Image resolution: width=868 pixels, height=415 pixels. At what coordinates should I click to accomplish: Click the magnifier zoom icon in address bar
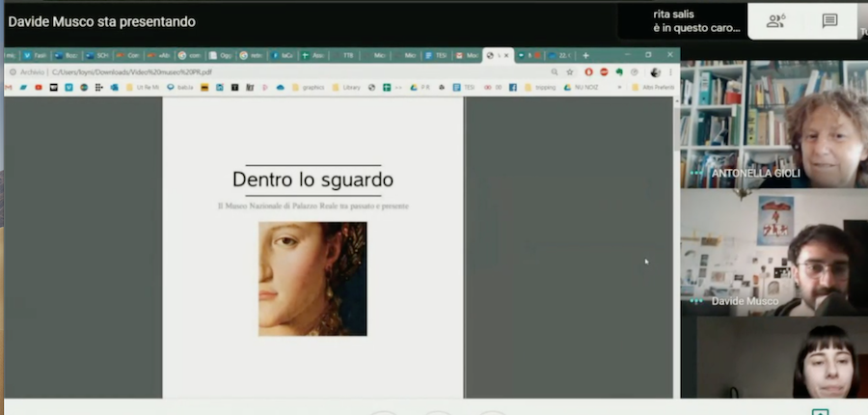(x=555, y=72)
